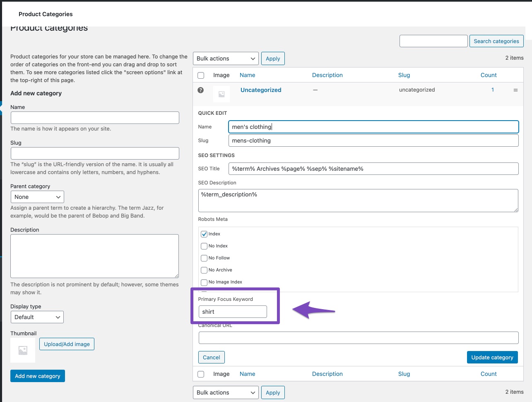
Task: Focus the new category Description textarea
Action: pos(95,256)
